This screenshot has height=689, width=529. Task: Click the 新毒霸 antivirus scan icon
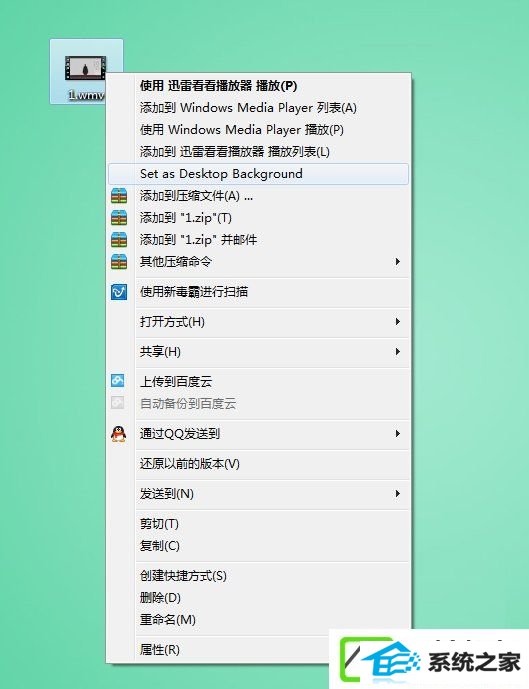119,292
